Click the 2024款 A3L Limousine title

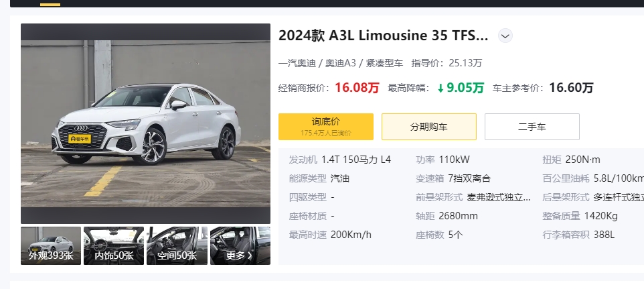pyautogui.click(x=383, y=36)
